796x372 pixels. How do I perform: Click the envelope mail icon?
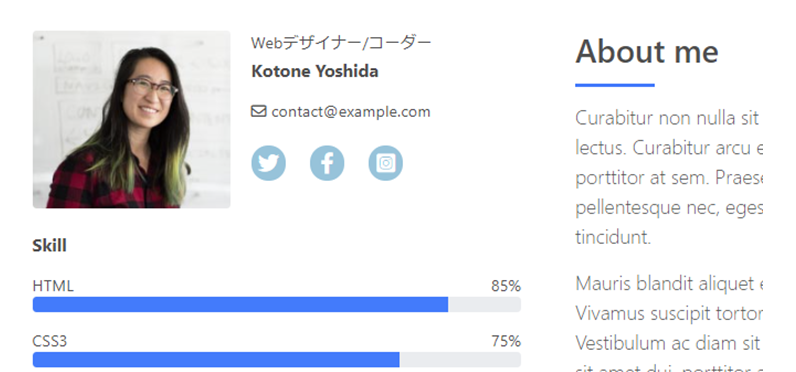pyautogui.click(x=258, y=111)
